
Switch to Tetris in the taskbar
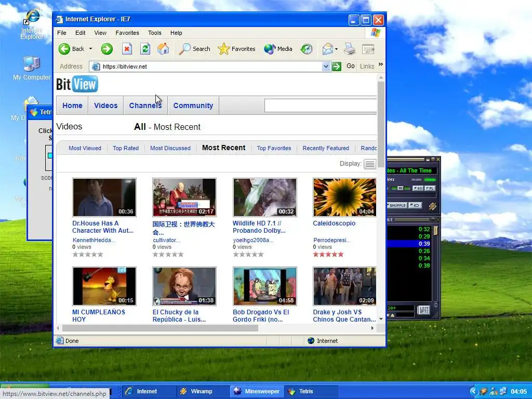[311, 391]
